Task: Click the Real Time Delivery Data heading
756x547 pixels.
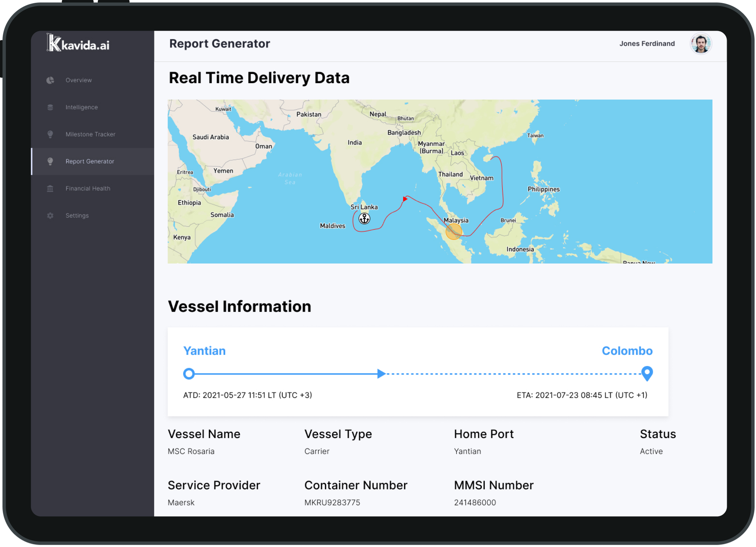Action: coord(259,78)
